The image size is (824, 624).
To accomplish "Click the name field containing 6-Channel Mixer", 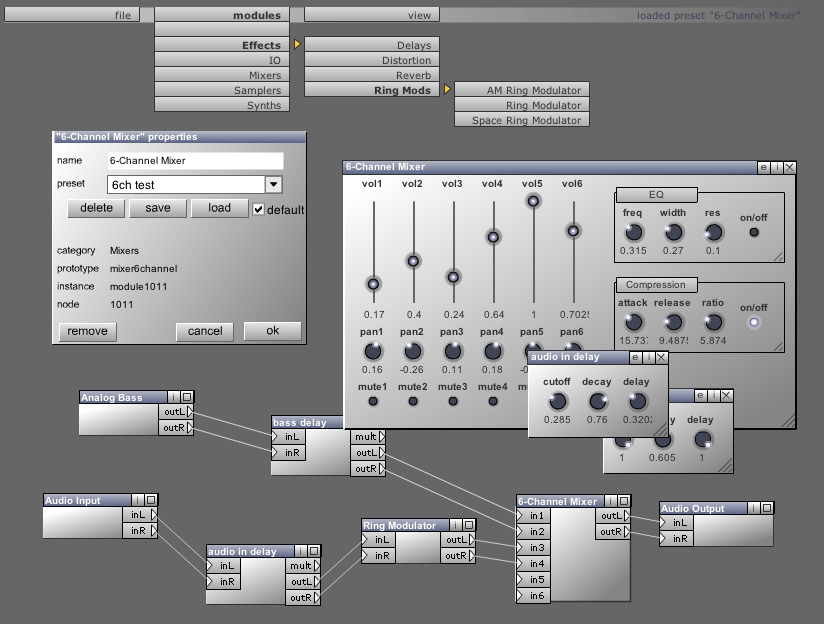I will tap(195, 160).
